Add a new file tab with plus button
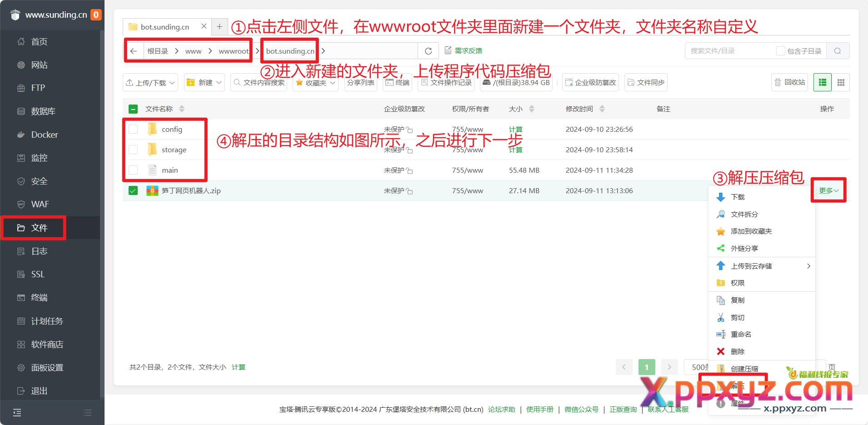 click(x=219, y=26)
